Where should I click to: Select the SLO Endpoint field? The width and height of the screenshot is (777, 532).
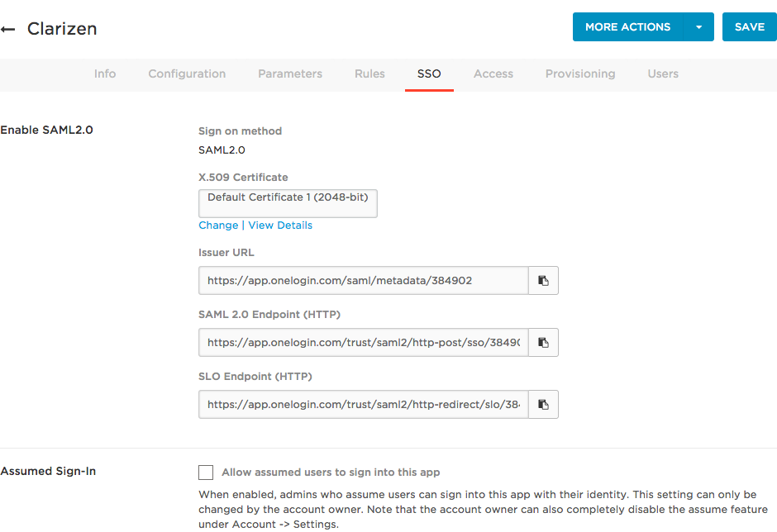tap(363, 404)
